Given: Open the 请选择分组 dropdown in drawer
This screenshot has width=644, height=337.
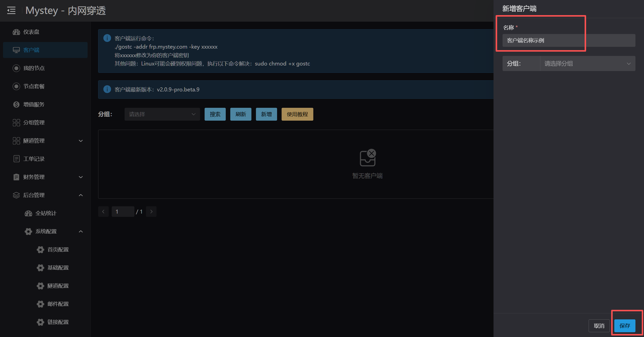Looking at the screenshot, I should click(587, 63).
